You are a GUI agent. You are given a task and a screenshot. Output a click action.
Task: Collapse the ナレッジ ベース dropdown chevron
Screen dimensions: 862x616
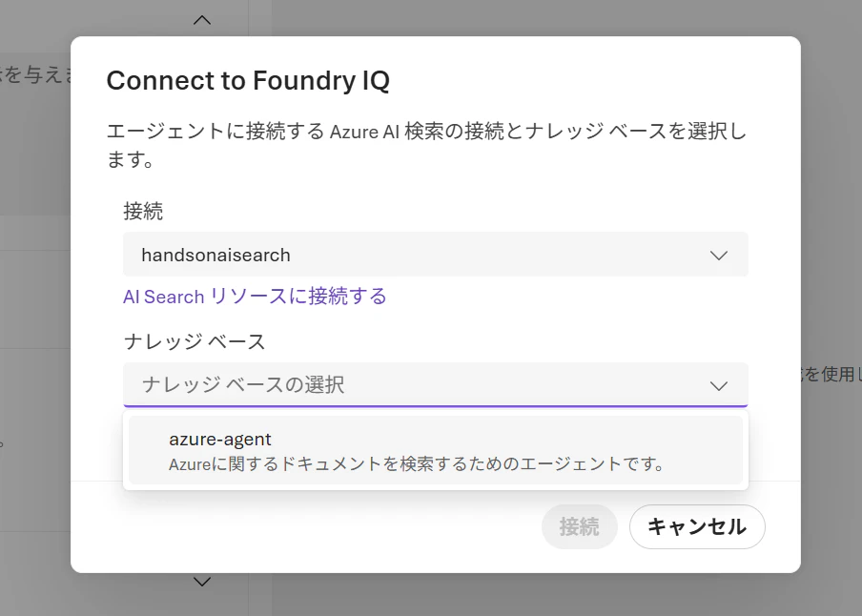pos(719,385)
